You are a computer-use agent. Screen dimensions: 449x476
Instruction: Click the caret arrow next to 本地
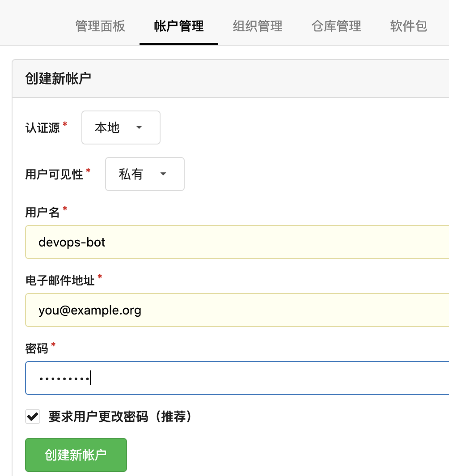tap(139, 127)
